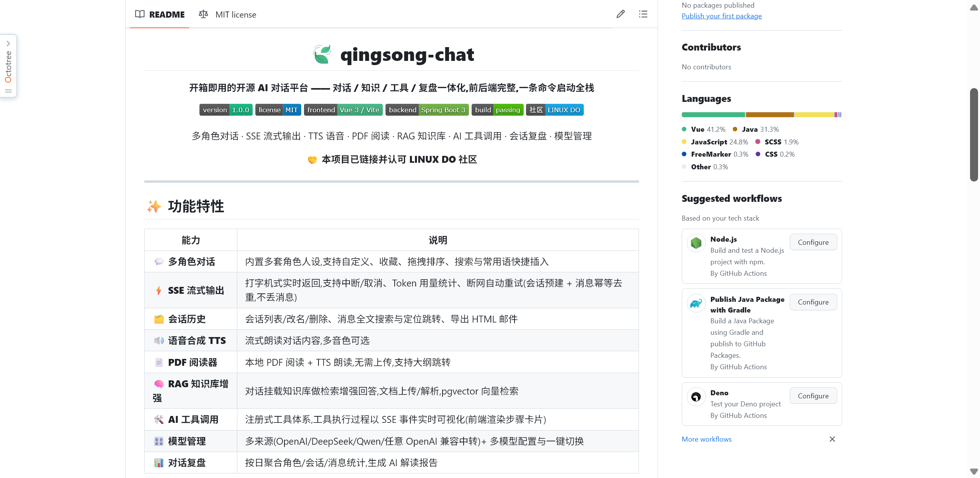Click the version 1.0.0 badge
Screen dimensions: 980x478
point(226,110)
